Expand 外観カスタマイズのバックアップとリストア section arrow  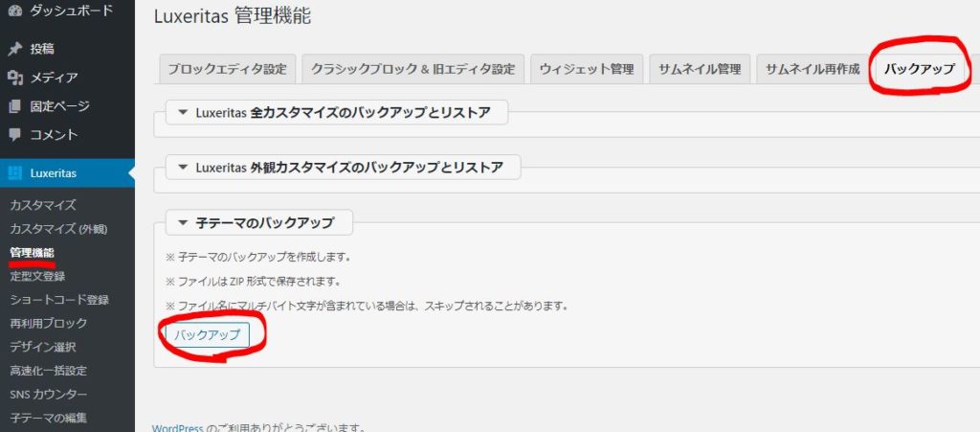point(183,168)
